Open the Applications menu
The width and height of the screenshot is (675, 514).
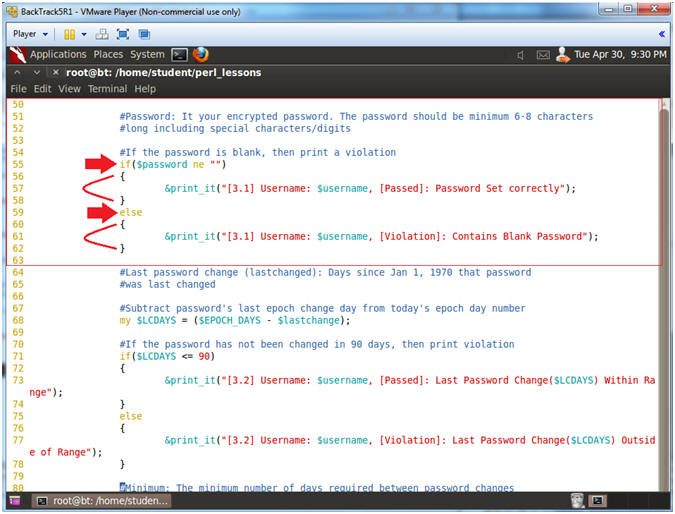click(x=58, y=55)
